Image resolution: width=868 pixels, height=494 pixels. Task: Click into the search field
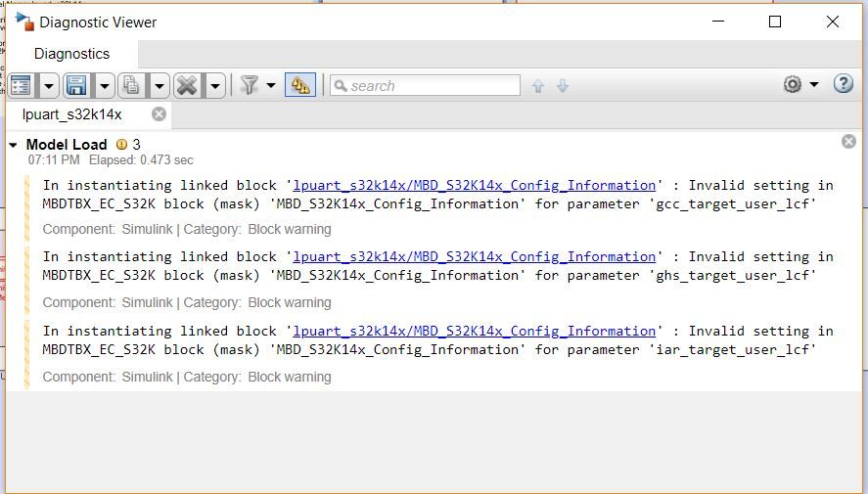tap(425, 86)
